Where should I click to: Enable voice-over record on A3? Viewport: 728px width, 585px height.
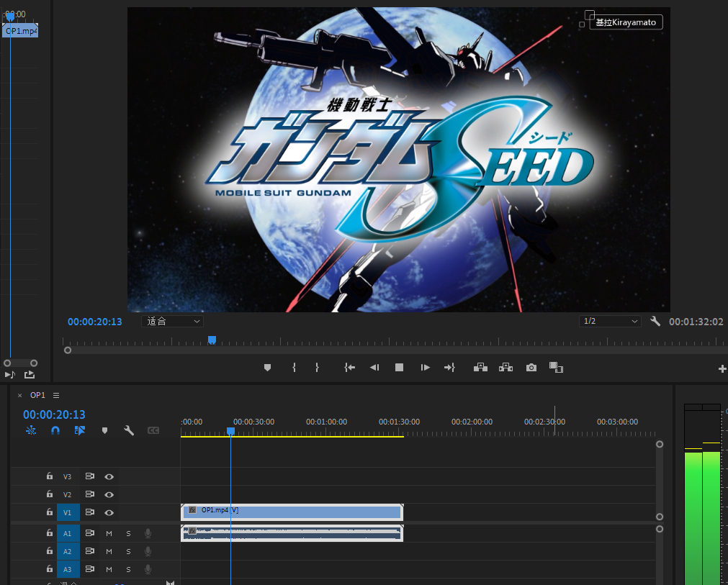click(x=148, y=569)
